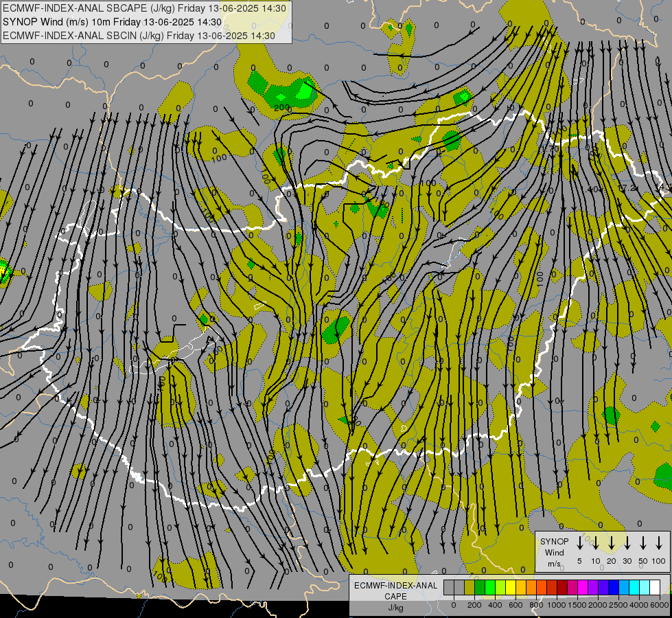Click the 100 m/s wind arrow in legend
The width and height of the screenshot is (672, 618).
pyautogui.click(x=659, y=542)
